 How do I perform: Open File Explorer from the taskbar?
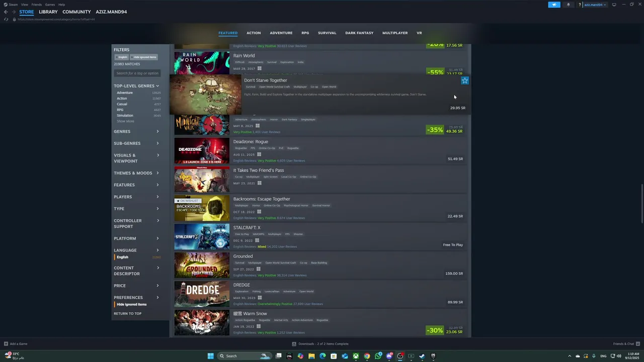coord(311,356)
